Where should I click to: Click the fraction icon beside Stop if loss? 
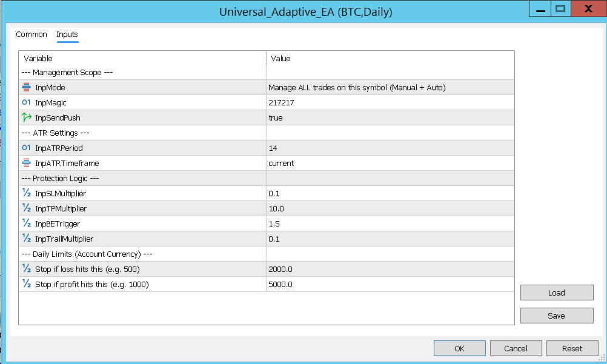coord(26,268)
